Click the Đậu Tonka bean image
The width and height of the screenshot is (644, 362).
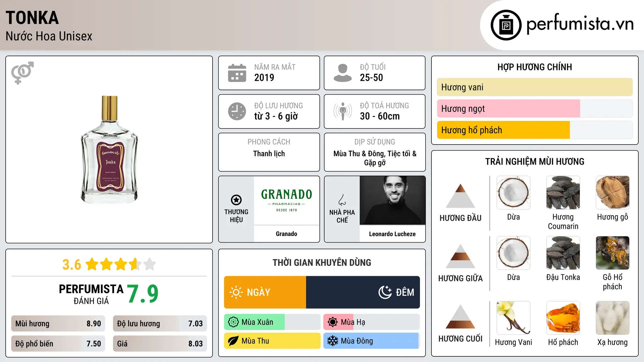[563, 253]
